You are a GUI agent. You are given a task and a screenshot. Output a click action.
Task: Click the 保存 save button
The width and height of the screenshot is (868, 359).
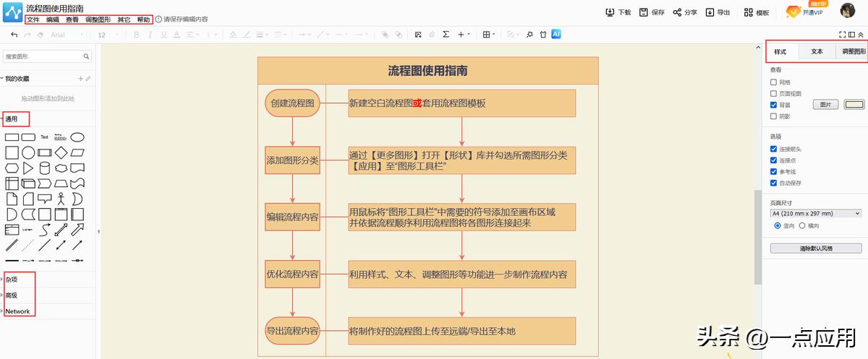point(652,12)
